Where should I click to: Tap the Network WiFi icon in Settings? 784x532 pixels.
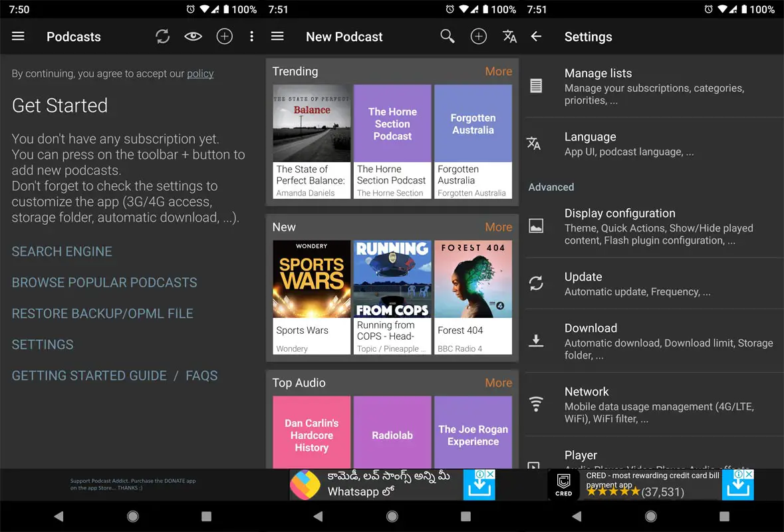536,404
